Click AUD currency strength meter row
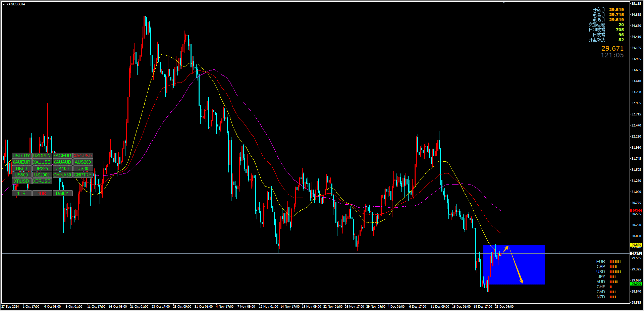The width and height of the screenshot is (644, 311). pos(607,282)
